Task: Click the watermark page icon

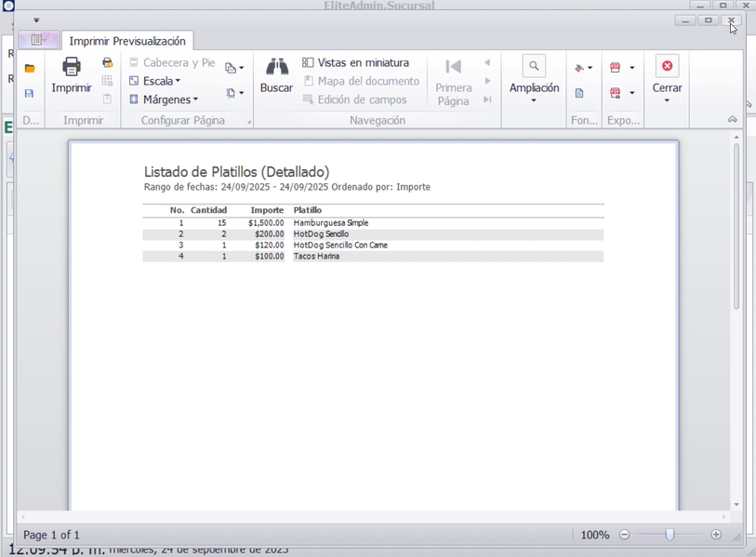Action: (579, 94)
